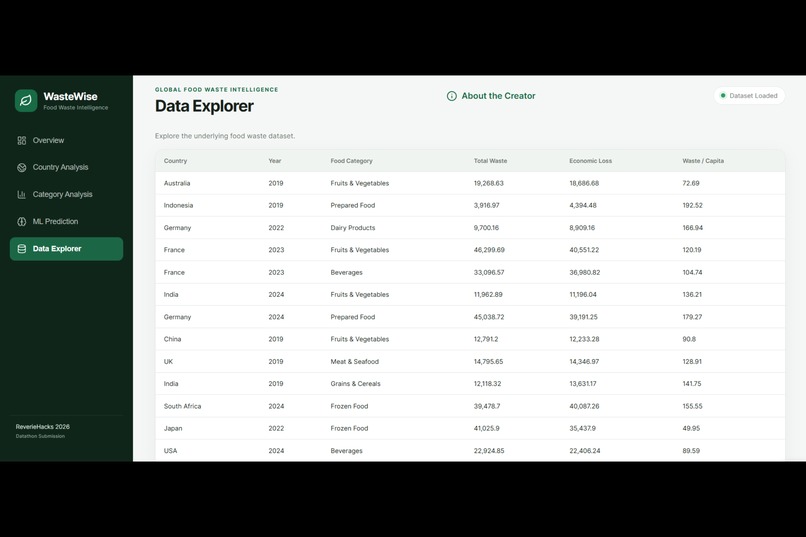Click the ReverieHacks 2026 footer text
Viewport: 806px width, 537px height.
click(43, 427)
